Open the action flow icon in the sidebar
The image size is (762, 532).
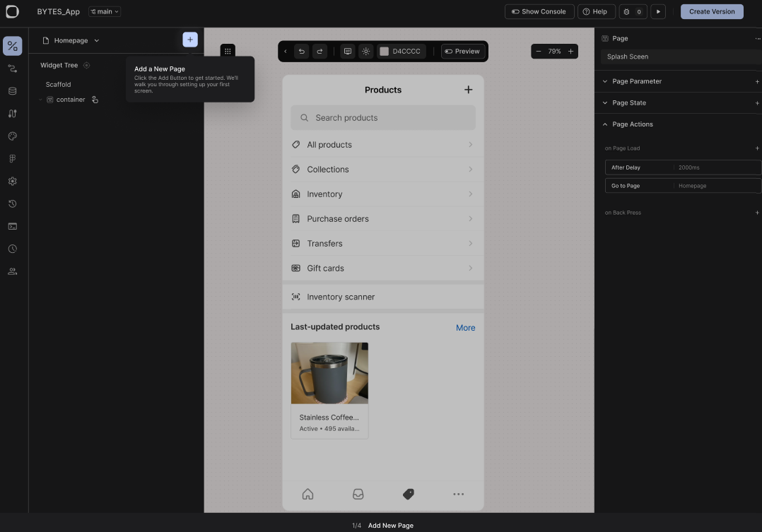pos(13,69)
